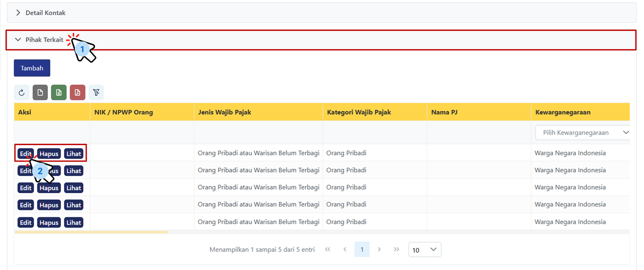Click Edit in the first table row

pyautogui.click(x=25, y=154)
